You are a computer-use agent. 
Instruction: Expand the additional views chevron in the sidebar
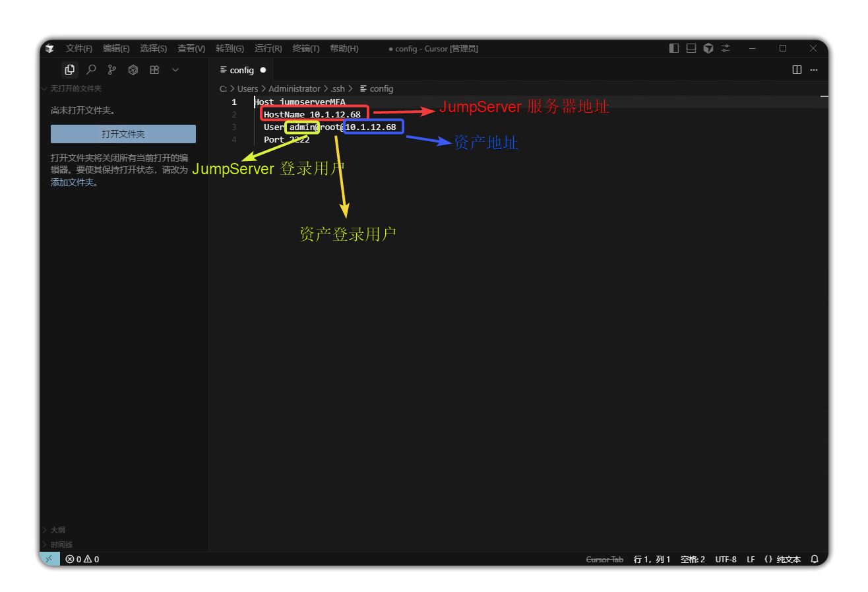point(175,69)
